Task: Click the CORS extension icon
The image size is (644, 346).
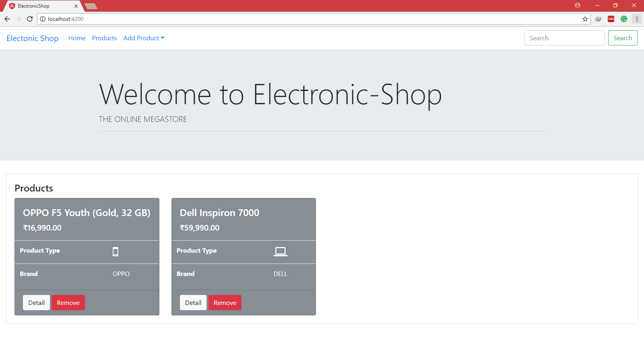Action: 611,19
